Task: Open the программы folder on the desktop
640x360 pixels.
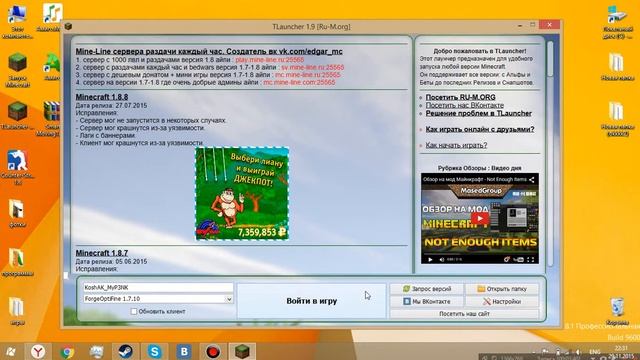Action: 17,262
